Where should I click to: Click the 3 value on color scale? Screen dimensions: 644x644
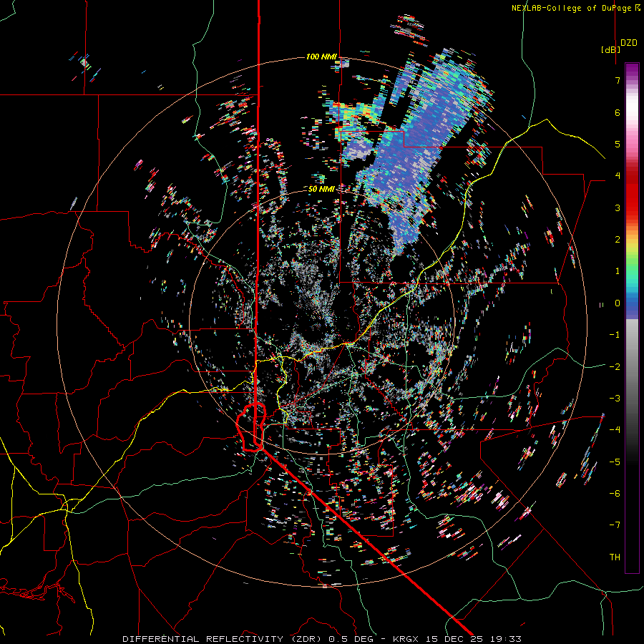pyautogui.click(x=618, y=208)
